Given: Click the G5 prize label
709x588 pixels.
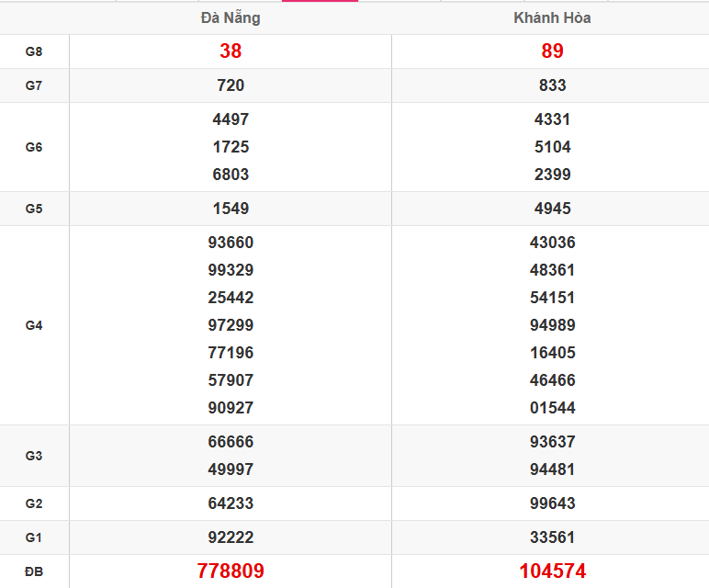Looking at the screenshot, I should tap(34, 209).
